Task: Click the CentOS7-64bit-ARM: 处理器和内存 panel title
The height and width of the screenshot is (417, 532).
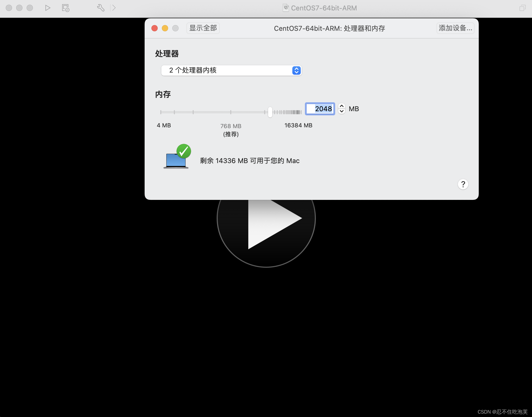Action: (x=329, y=28)
